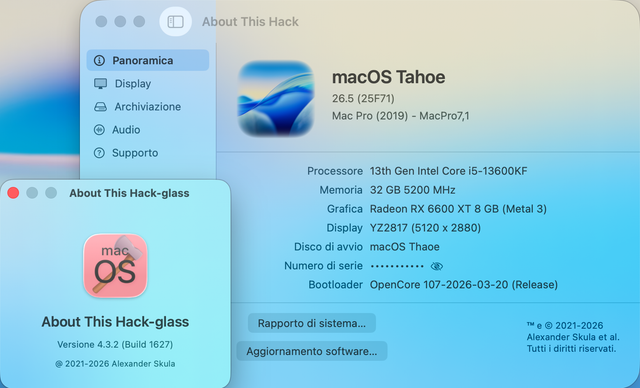This screenshot has height=388, width=640.
Task: Click the Supporto question mark icon
Action: [99, 153]
